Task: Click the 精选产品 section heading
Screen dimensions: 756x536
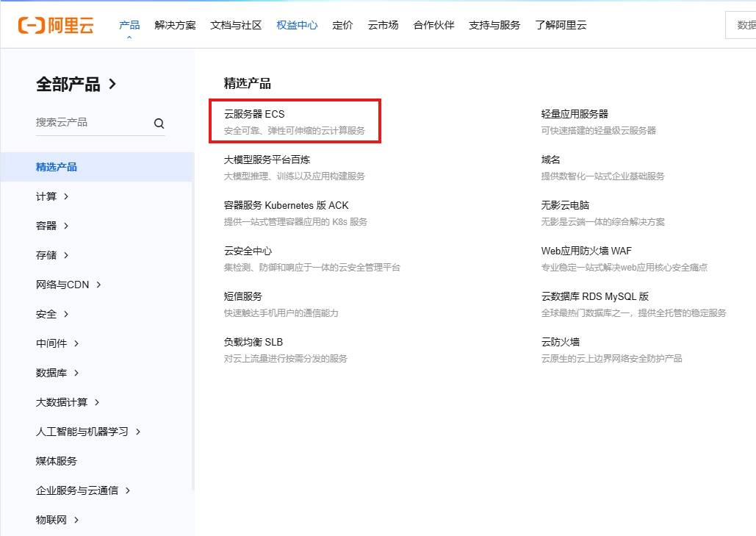Action: (248, 84)
